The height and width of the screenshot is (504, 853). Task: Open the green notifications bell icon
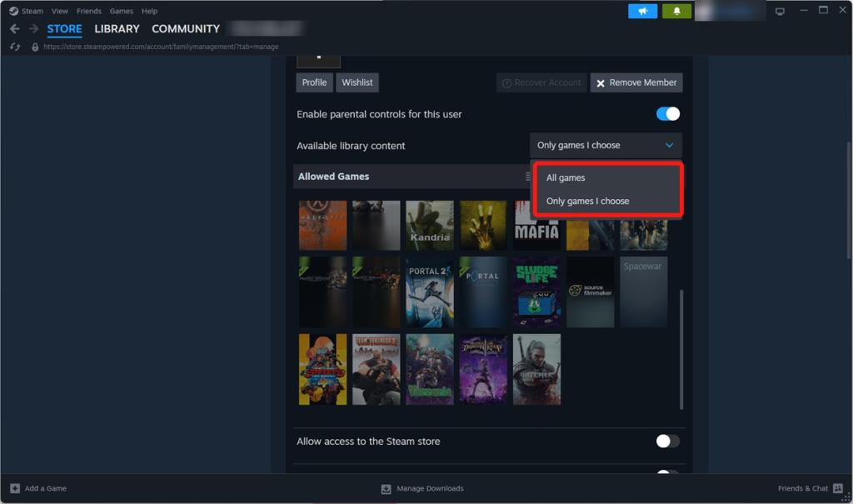click(x=676, y=11)
